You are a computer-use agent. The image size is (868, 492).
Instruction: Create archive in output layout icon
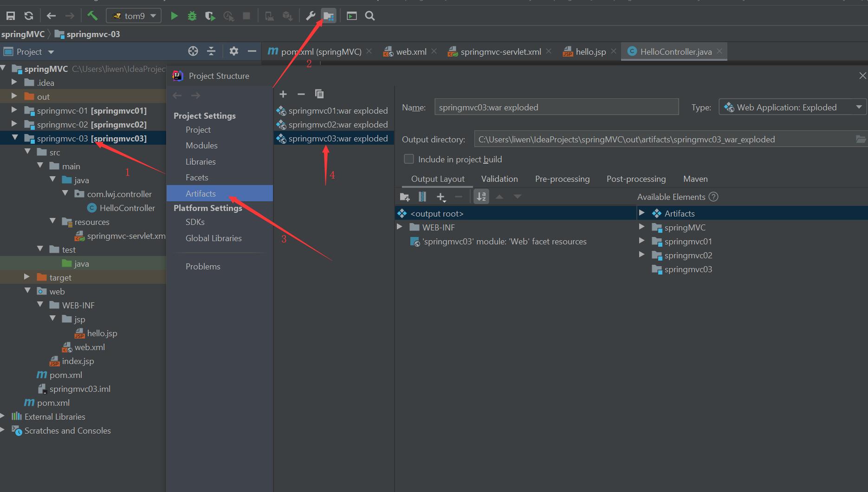tap(422, 197)
